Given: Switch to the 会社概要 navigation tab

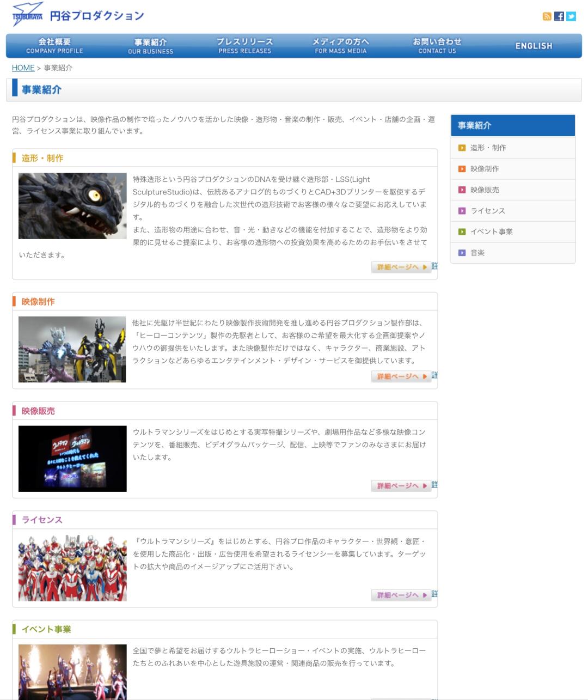Looking at the screenshot, I should pos(53,46).
